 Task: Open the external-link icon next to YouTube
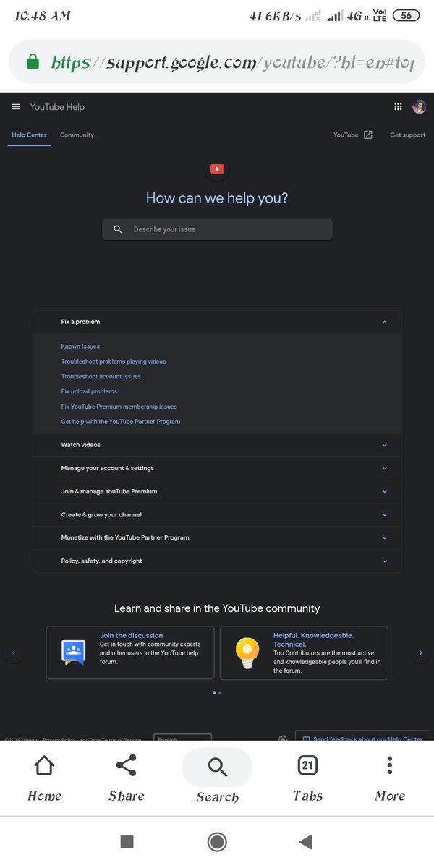367,135
